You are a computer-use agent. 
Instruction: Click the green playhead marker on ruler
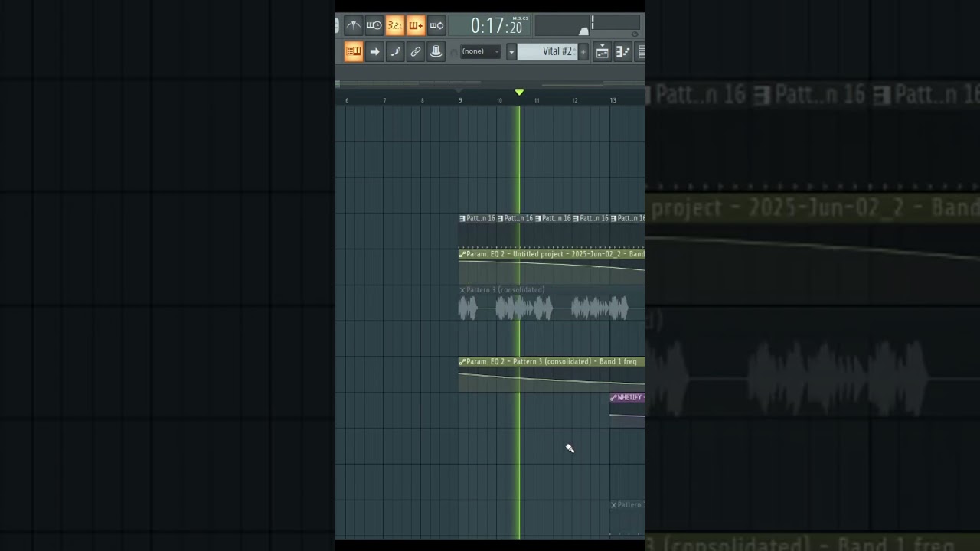pyautogui.click(x=519, y=92)
